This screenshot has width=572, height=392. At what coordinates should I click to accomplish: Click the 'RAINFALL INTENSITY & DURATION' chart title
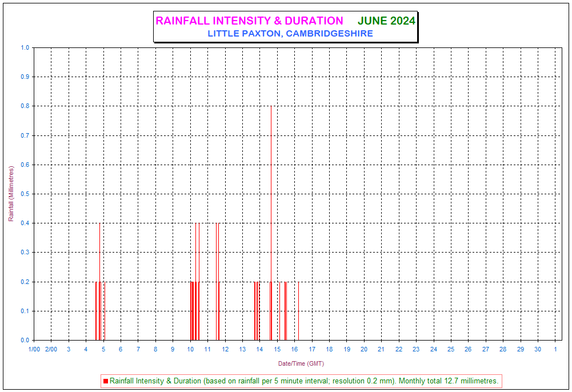tap(249, 21)
